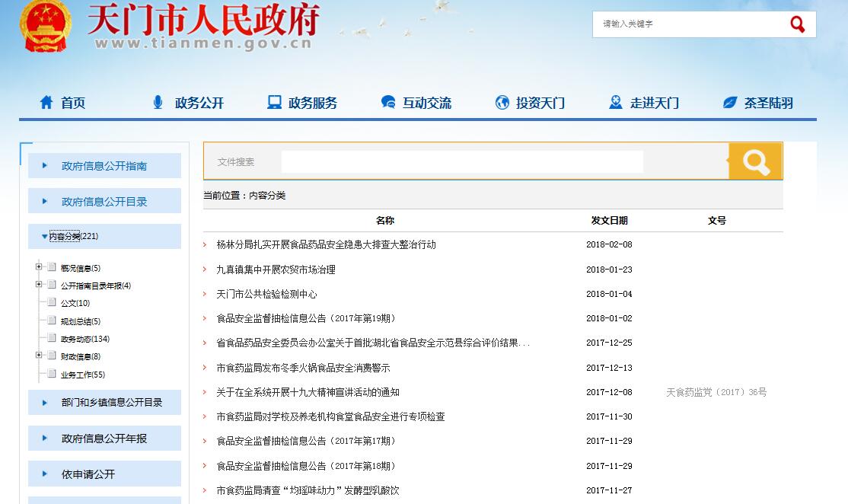Select 政务动态(134) in the category tree

coord(84,339)
